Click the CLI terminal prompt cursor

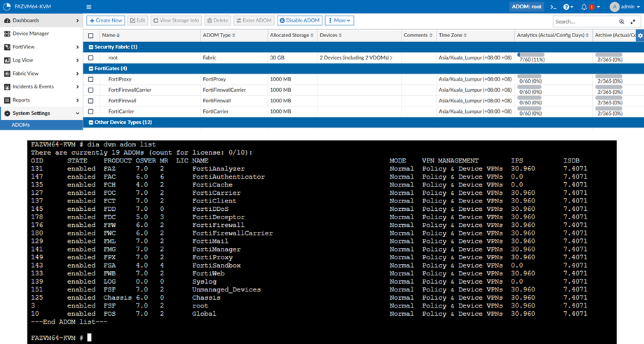[89, 338]
